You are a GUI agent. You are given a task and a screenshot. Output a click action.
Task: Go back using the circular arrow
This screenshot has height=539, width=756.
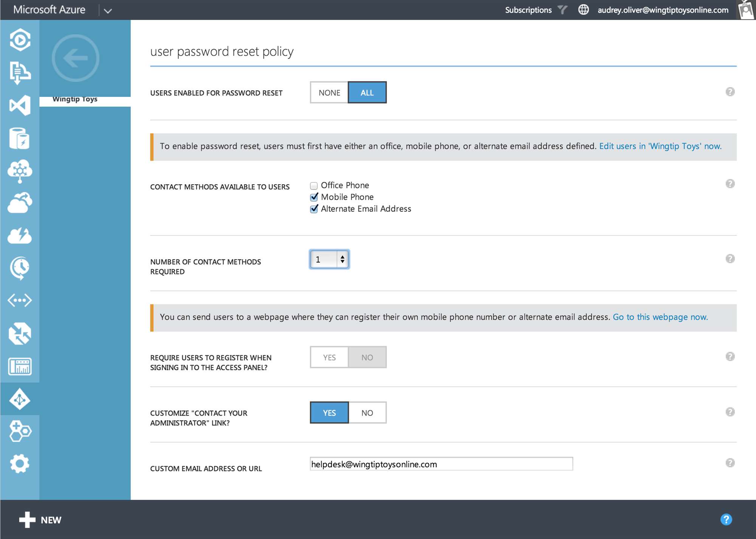(76, 58)
